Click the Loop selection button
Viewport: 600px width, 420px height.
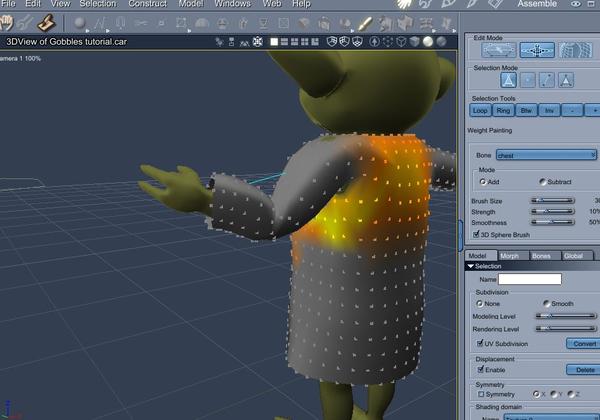pos(480,111)
